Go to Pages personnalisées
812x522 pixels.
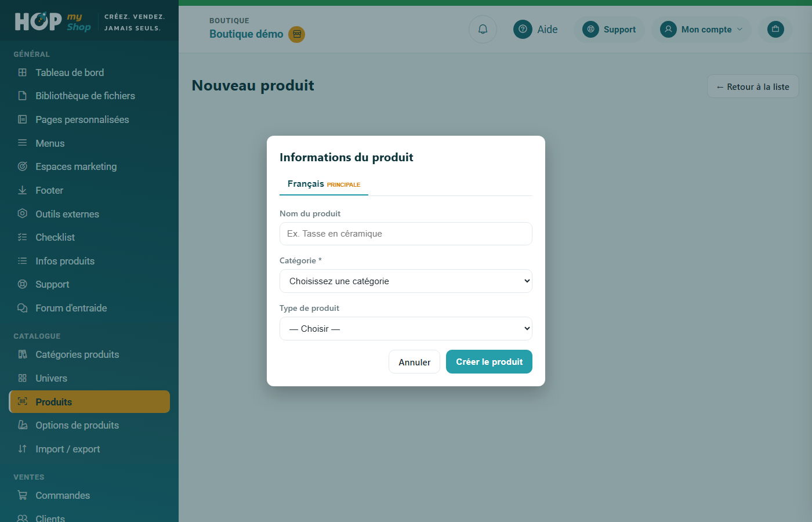pos(89,119)
